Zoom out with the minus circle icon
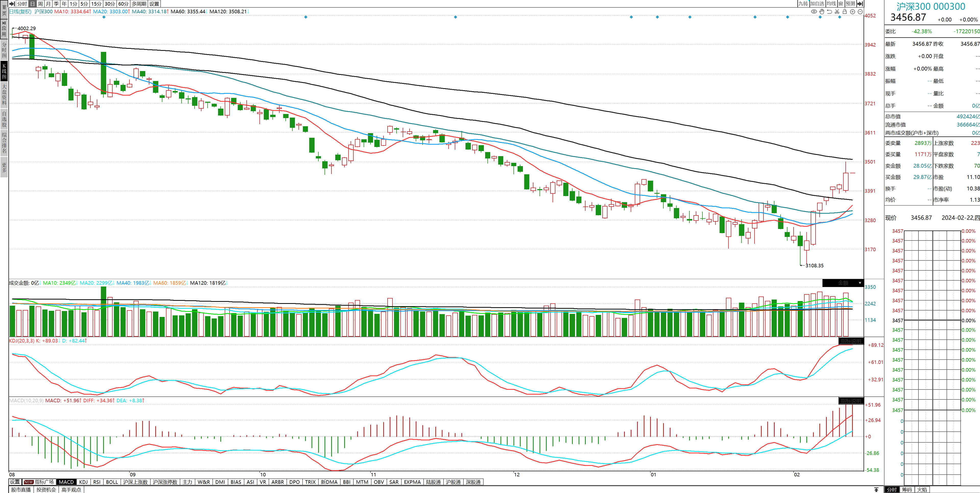Viewport: 980px width, 493px height. click(860, 12)
